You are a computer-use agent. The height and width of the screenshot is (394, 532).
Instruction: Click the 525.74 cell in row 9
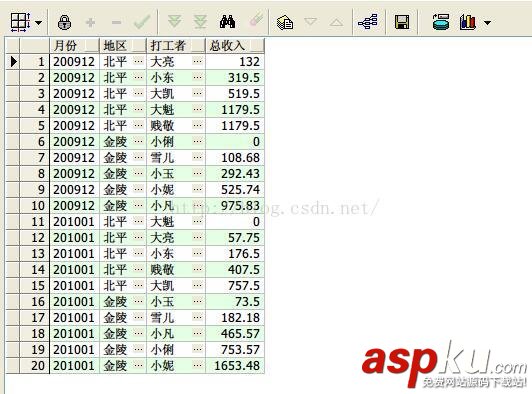click(235, 189)
